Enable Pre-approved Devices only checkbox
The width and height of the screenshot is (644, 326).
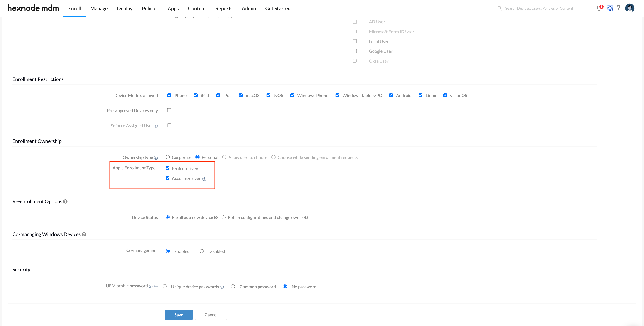(x=169, y=110)
